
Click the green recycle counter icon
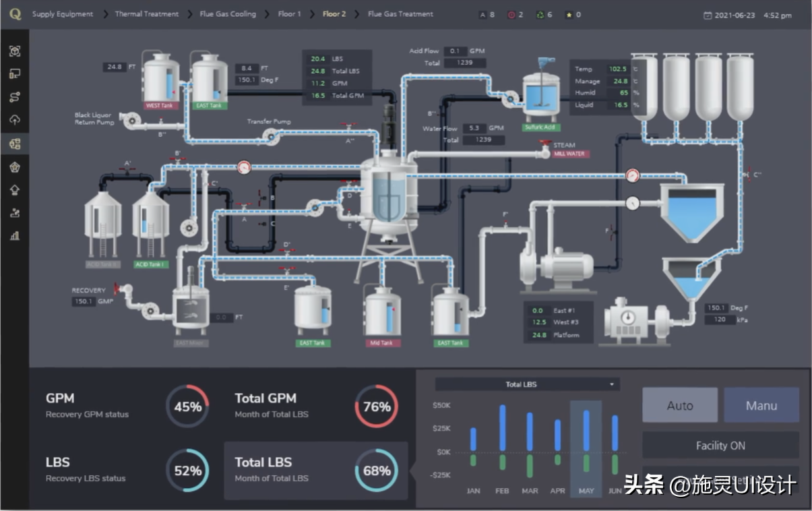coord(540,15)
